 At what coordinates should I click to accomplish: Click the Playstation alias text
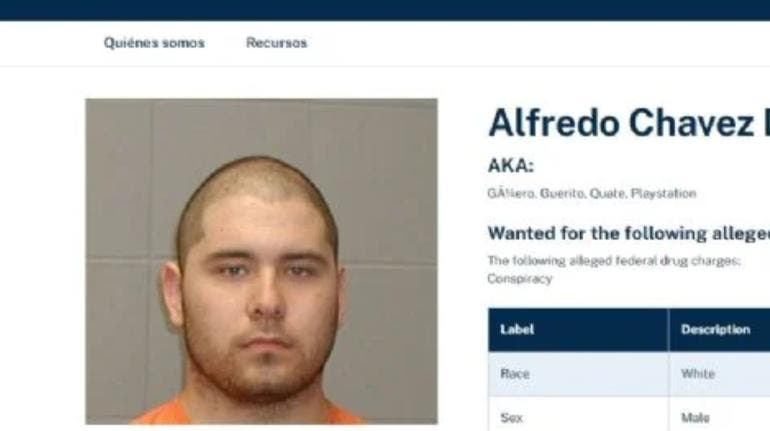tap(663, 193)
